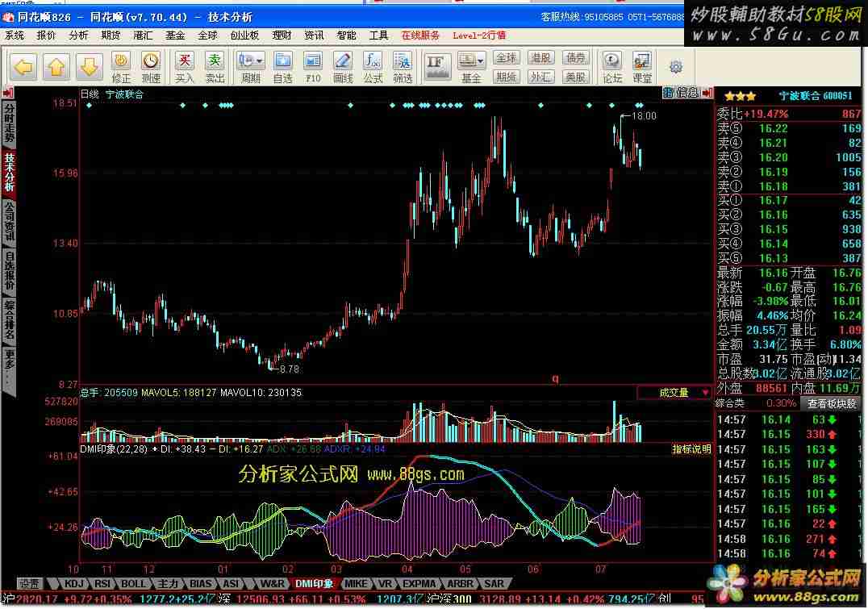Click the 信息 button above the chart
The height and width of the screenshot is (609, 868).
[x=687, y=93]
